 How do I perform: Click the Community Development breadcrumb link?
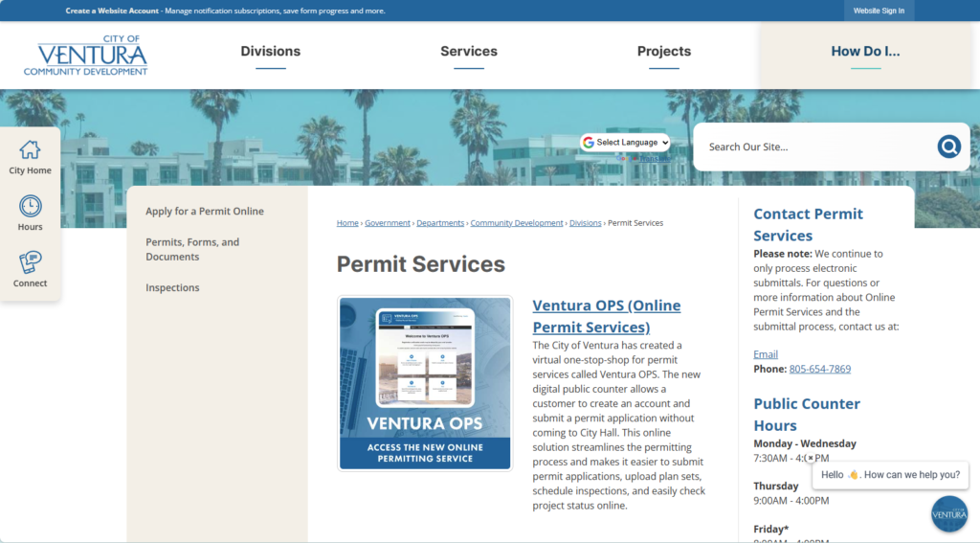(x=516, y=223)
